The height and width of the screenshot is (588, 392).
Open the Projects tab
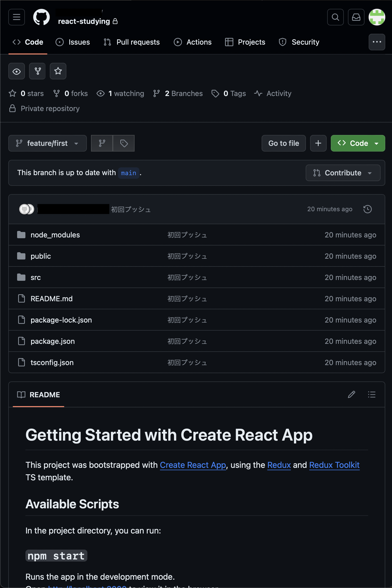[245, 42]
